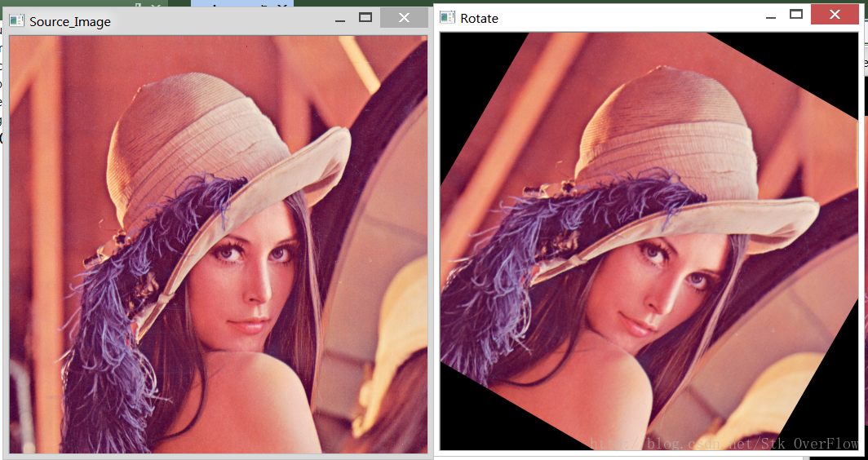The width and height of the screenshot is (868, 460).
Task: Maximize the Source_Image window
Action: point(365,18)
